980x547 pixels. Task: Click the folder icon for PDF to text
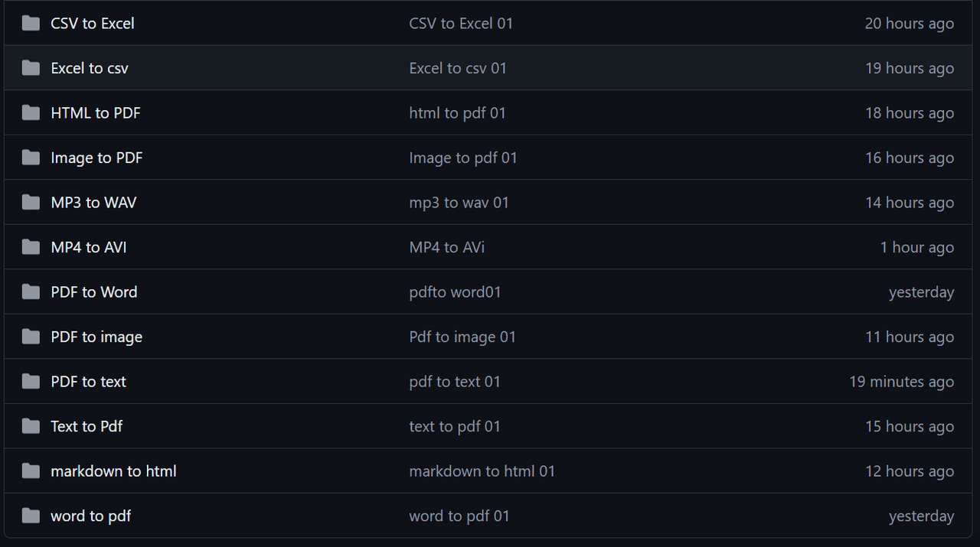pyautogui.click(x=31, y=382)
